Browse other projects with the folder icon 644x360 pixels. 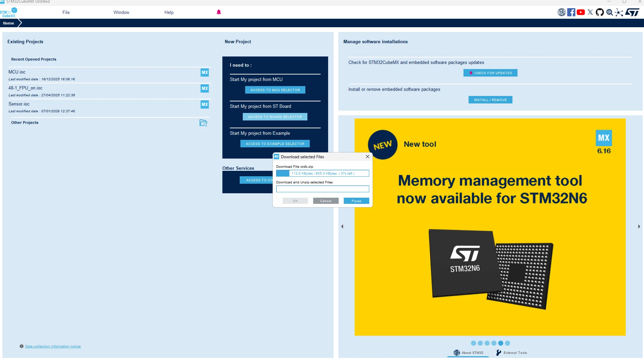(x=203, y=123)
